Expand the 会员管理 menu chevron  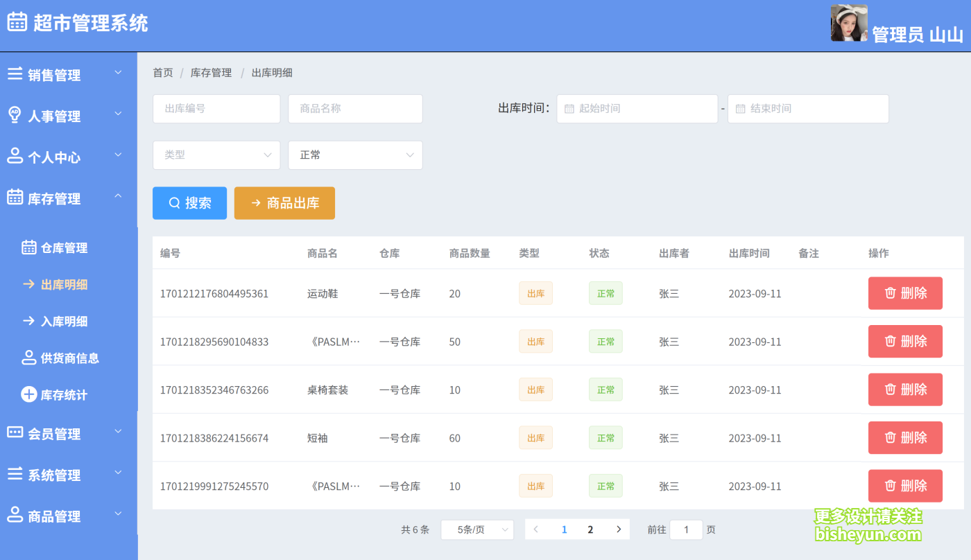coord(118,431)
